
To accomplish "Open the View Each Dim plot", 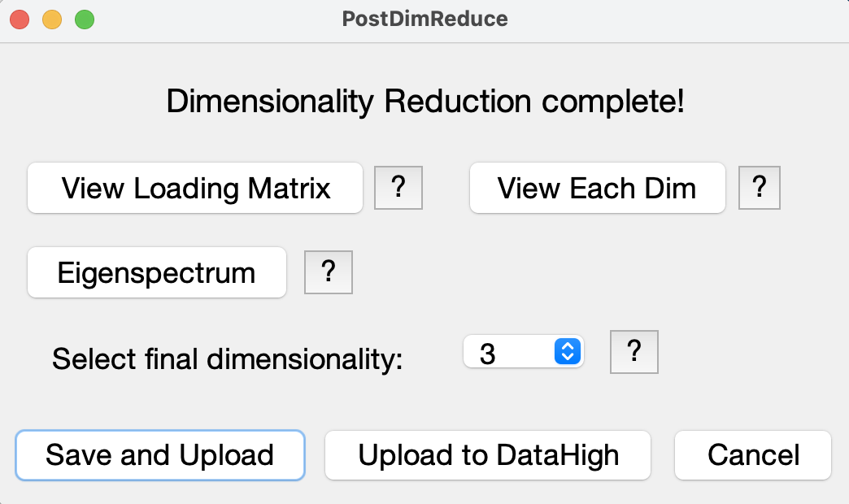I will [x=597, y=188].
